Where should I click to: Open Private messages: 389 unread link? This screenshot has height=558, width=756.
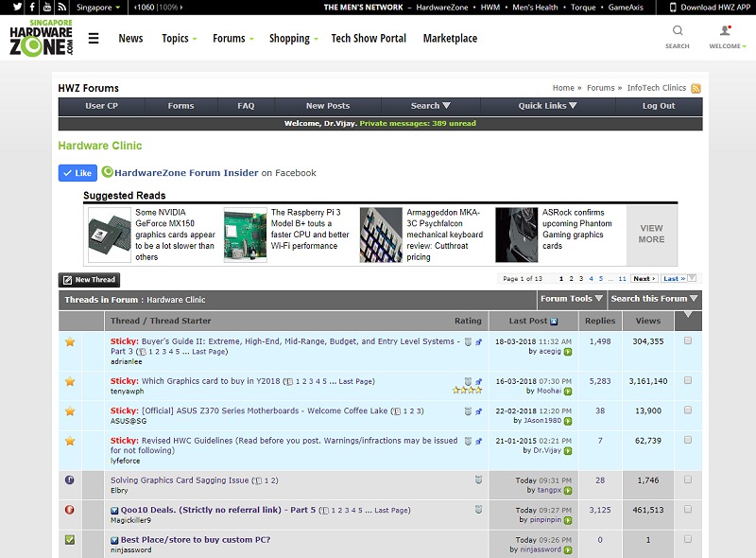(418, 124)
